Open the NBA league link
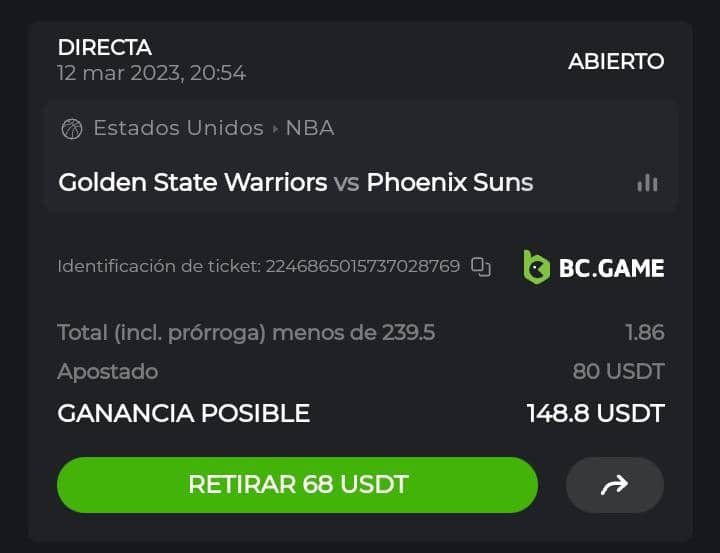Screen dimensions: 720x553 tap(310, 128)
